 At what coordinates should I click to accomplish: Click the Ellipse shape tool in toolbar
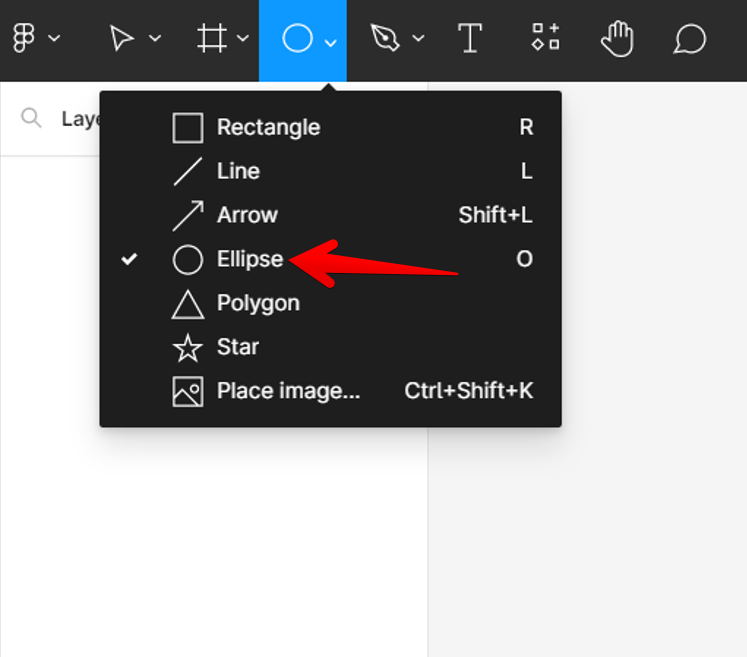[x=297, y=39]
